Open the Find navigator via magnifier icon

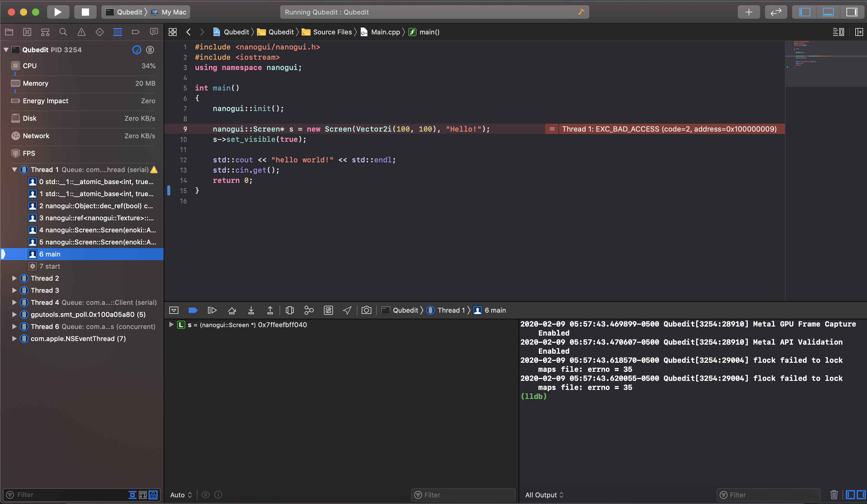pyautogui.click(x=63, y=32)
